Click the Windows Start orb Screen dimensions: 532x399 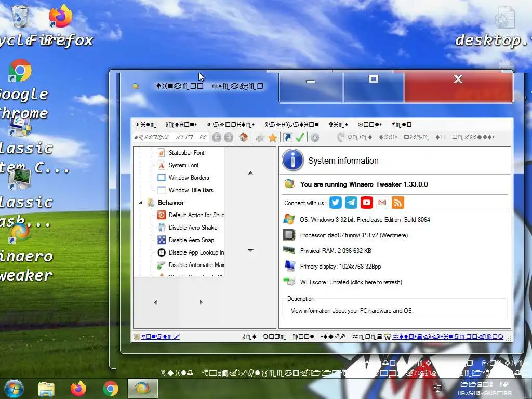(x=14, y=389)
